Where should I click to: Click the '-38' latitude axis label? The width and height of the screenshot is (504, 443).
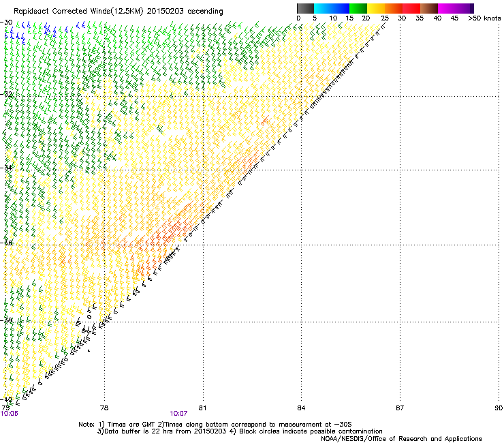pyautogui.click(x=6, y=320)
